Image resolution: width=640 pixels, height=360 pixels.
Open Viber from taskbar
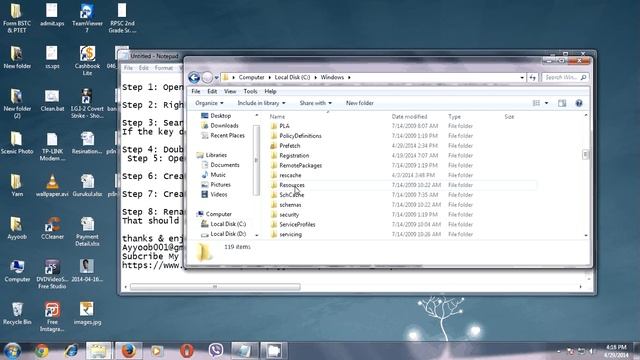click(216, 351)
